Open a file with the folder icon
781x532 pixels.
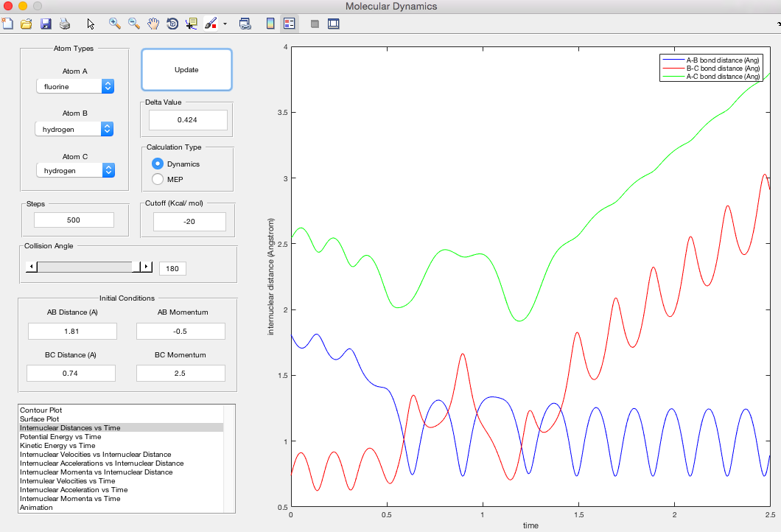coord(26,24)
